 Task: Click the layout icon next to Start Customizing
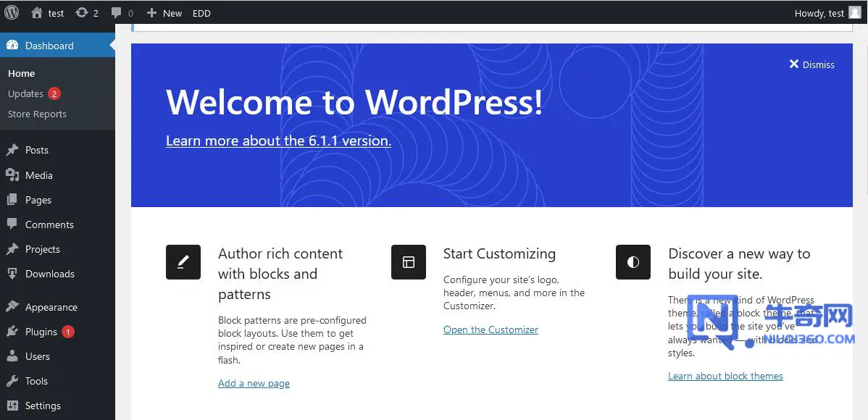pyautogui.click(x=409, y=262)
